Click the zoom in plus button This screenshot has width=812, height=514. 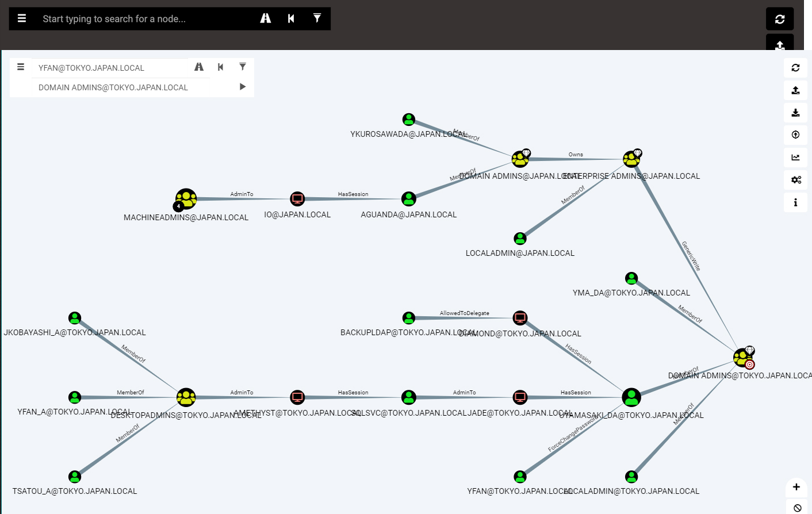(x=796, y=487)
